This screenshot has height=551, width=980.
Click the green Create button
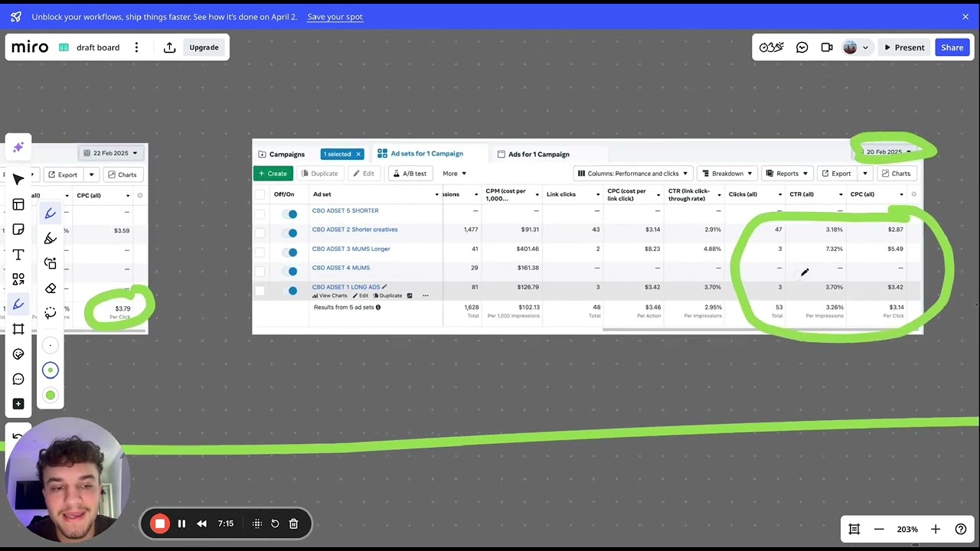click(x=273, y=174)
